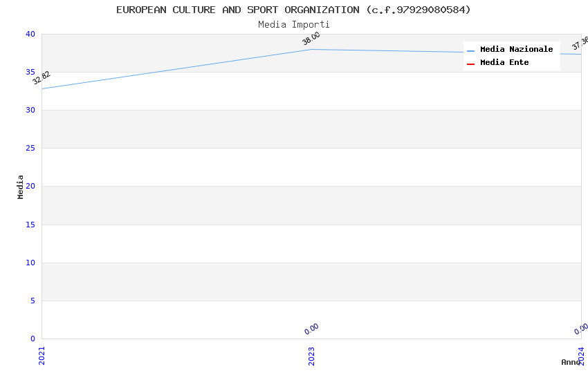Click the Media y-axis title
This screenshot has width=588, height=380.
[x=20, y=187]
